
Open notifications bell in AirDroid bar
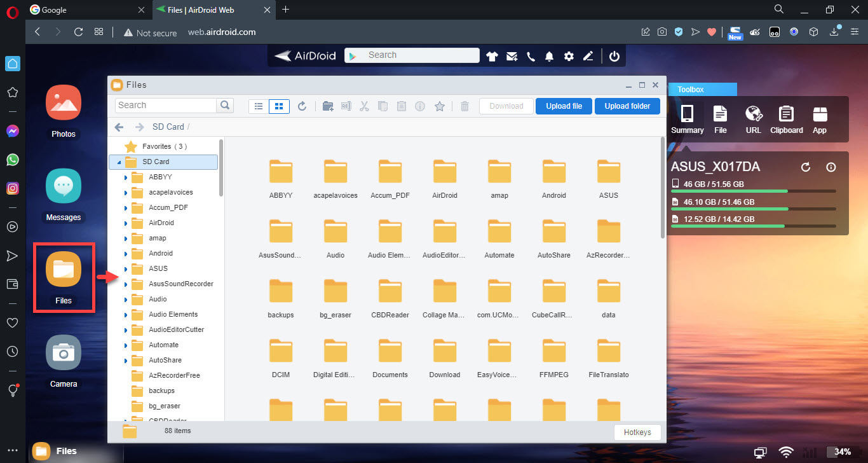click(550, 56)
